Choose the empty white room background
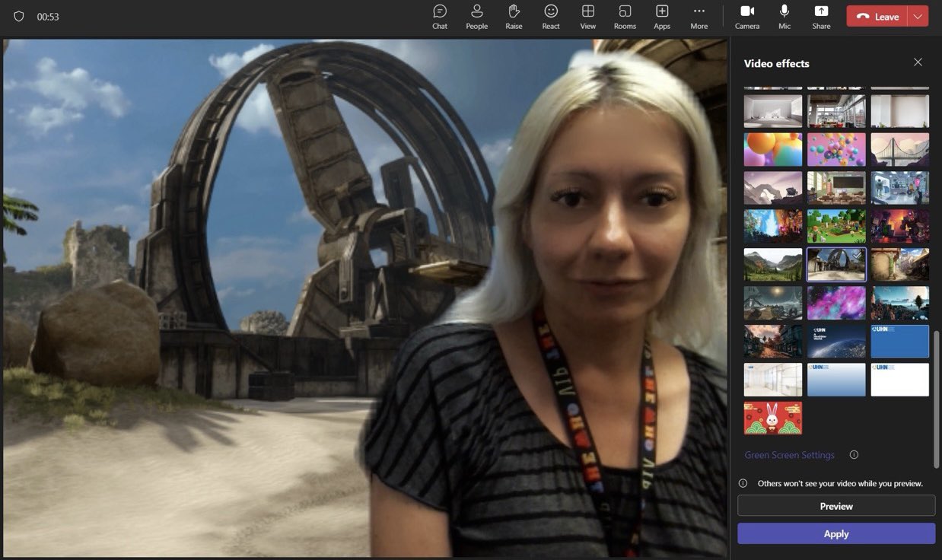Viewport: 942px width, 560px height. (x=773, y=111)
